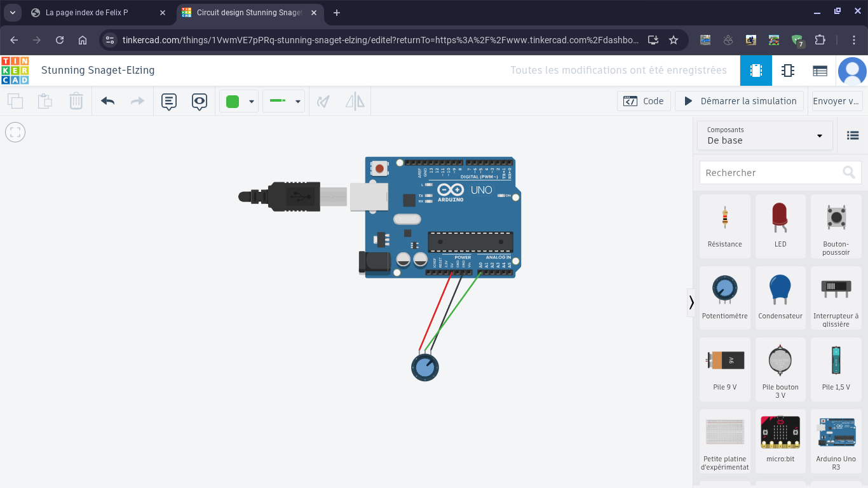868x488 pixels.
Task: Select the Arduino Uno R3 component
Action: click(x=836, y=441)
